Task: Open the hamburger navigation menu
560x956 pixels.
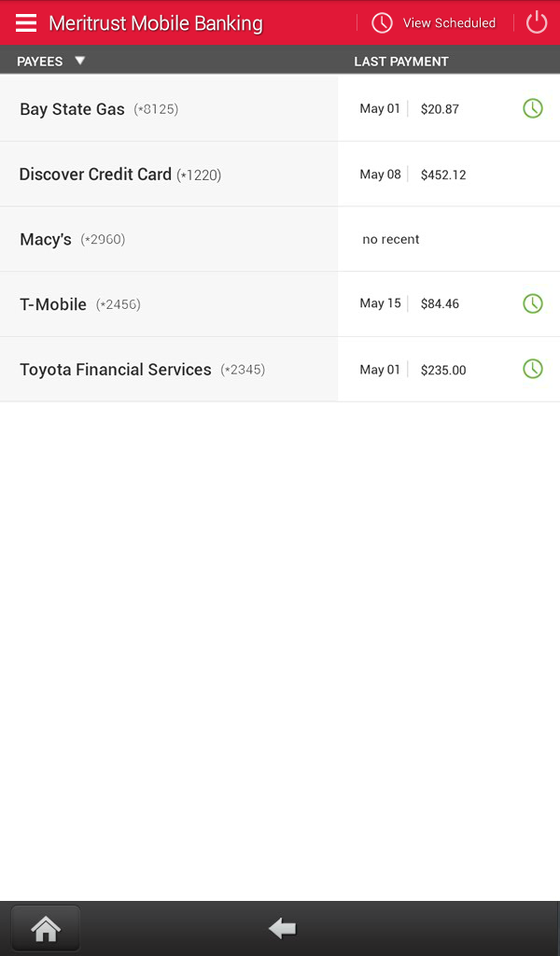Action: pyautogui.click(x=26, y=22)
